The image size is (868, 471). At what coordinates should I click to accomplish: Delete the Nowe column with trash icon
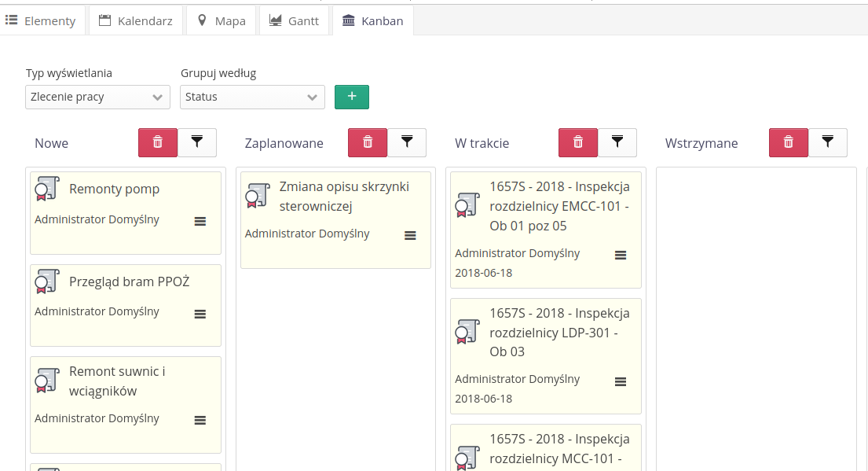[x=158, y=142]
